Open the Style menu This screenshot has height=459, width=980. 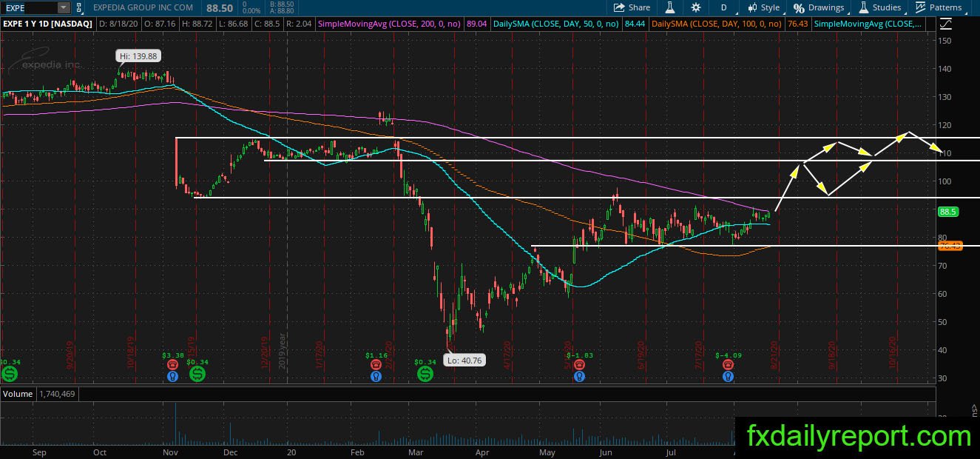tap(764, 7)
